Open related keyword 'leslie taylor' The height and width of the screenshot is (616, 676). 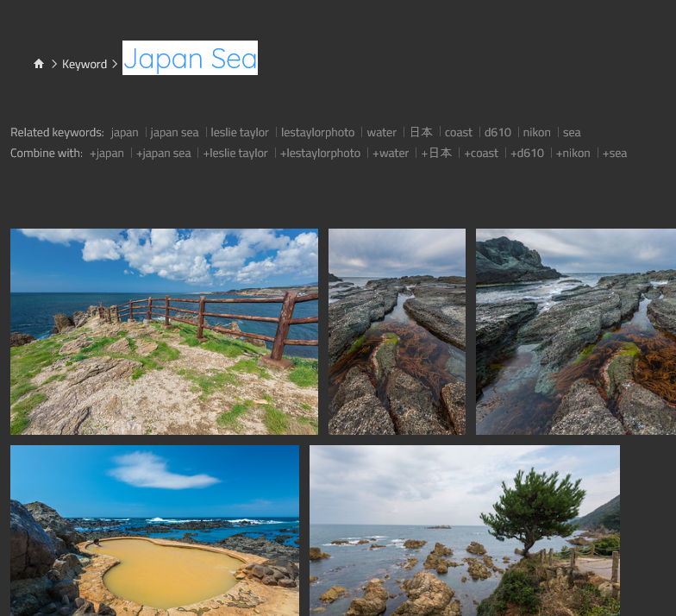coord(240,133)
